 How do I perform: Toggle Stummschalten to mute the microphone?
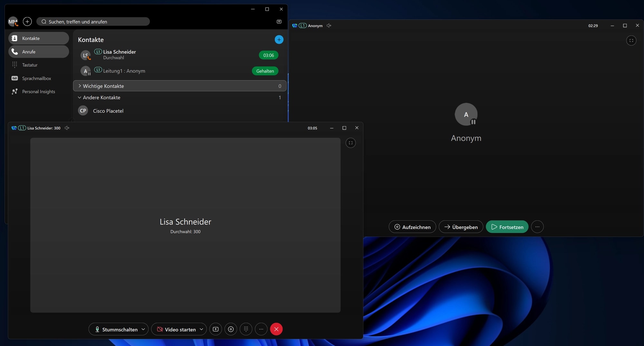(x=116, y=329)
